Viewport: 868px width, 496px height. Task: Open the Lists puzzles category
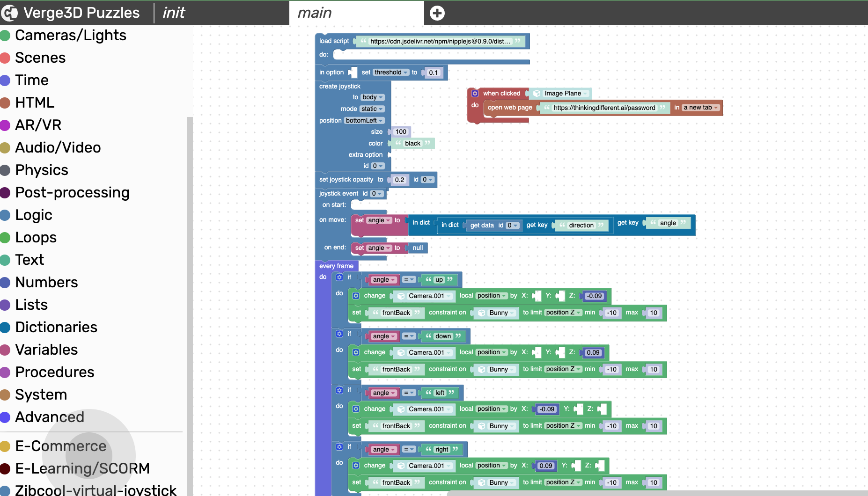click(x=31, y=305)
